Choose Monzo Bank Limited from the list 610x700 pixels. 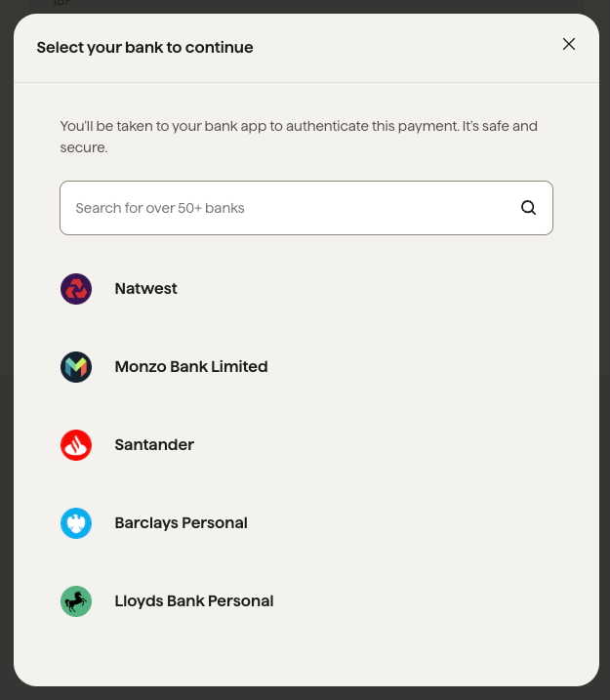point(191,366)
